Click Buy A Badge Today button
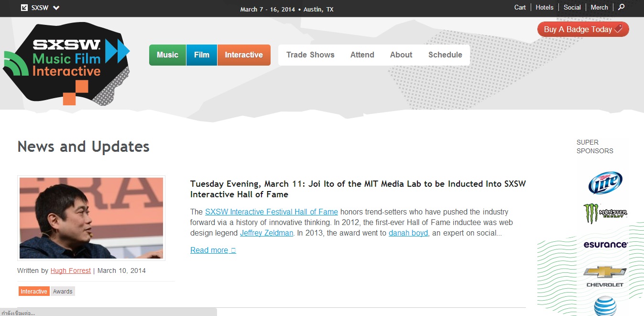The width and height of the screenshot is (644, 316). (x=583, y=29)
